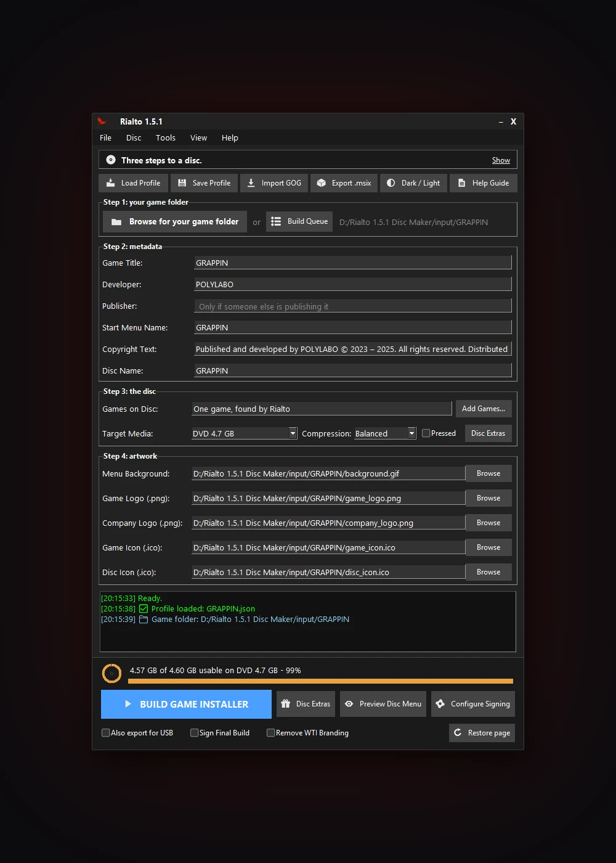
Task: Click the Start Menu Name field
Action: (x=353, y=327)
